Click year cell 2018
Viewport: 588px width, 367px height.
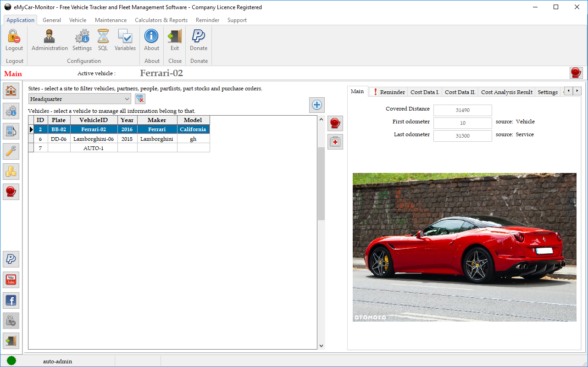coord(127,139)
